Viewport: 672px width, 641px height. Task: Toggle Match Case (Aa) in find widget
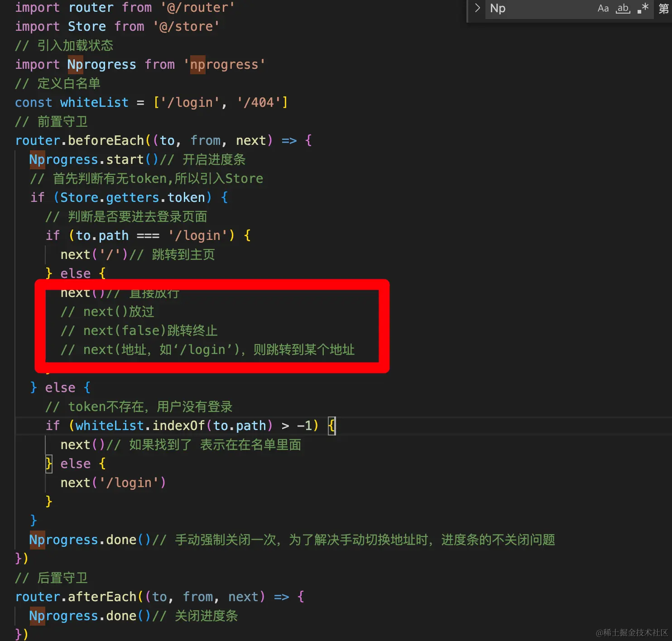(x=603, y=8)
